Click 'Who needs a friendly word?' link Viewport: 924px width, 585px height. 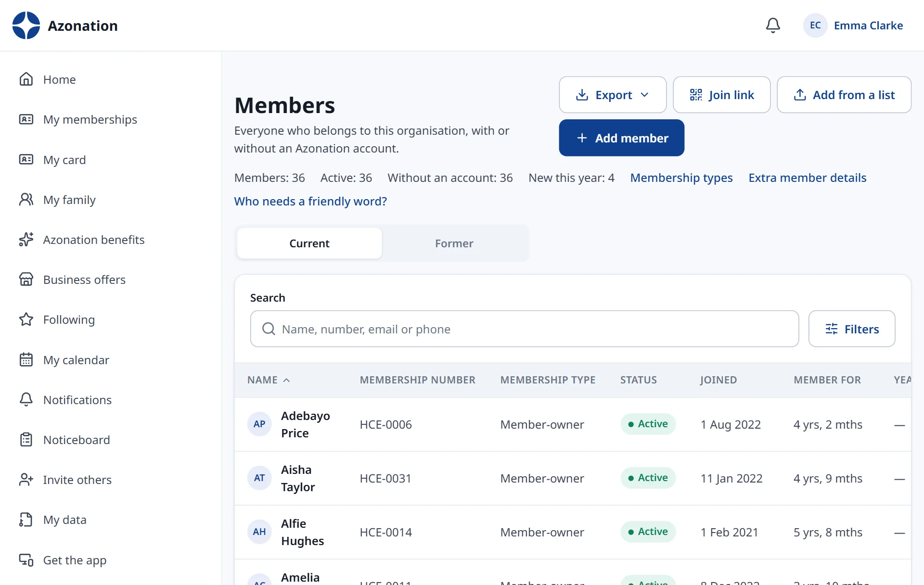(x=310, y=202)
